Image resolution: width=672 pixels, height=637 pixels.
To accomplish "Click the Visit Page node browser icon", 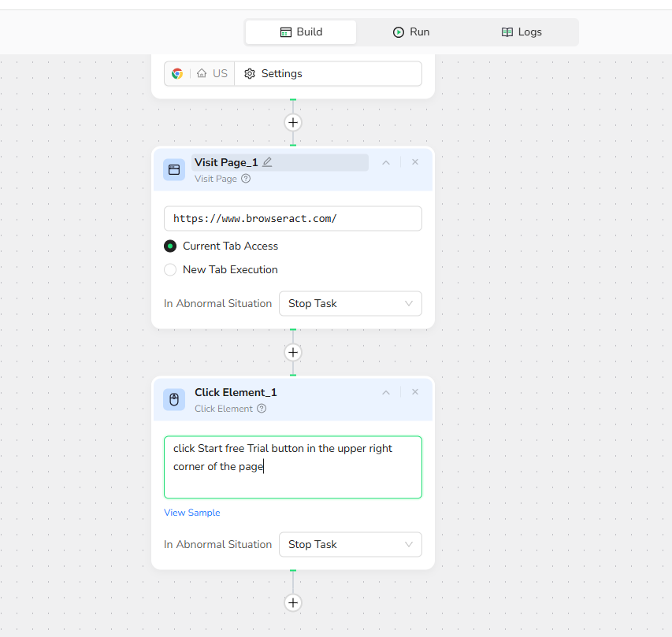I will coord(174,169).
